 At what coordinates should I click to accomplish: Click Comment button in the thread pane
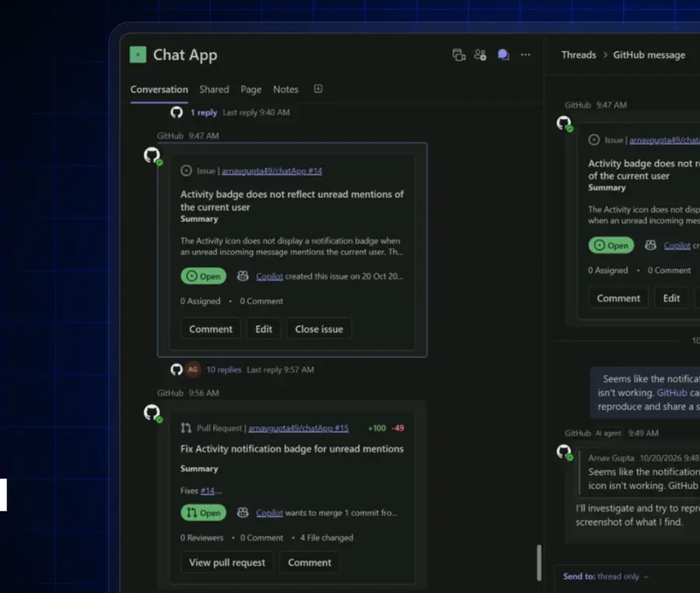[x=618, y=298]
